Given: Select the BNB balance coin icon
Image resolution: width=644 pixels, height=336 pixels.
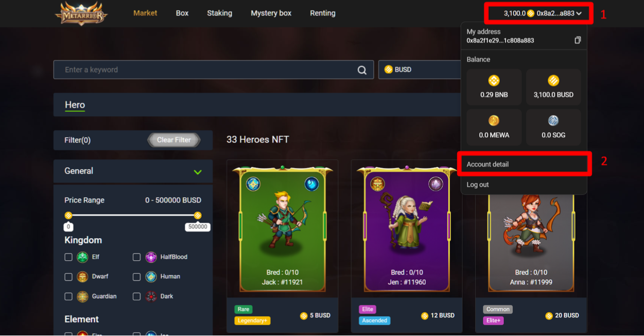Looking at the screenshot, I should [494, 80].
